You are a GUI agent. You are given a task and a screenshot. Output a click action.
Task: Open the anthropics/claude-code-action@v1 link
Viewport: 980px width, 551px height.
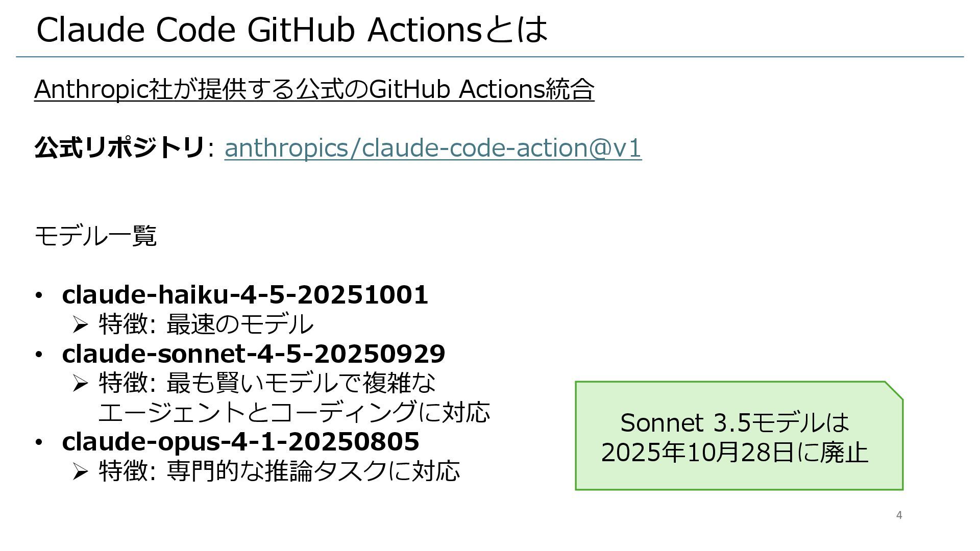pos(432,148)
